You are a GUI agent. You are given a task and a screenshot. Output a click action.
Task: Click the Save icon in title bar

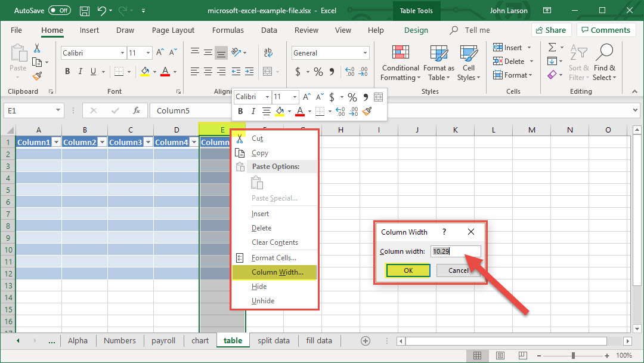[84, 11]
